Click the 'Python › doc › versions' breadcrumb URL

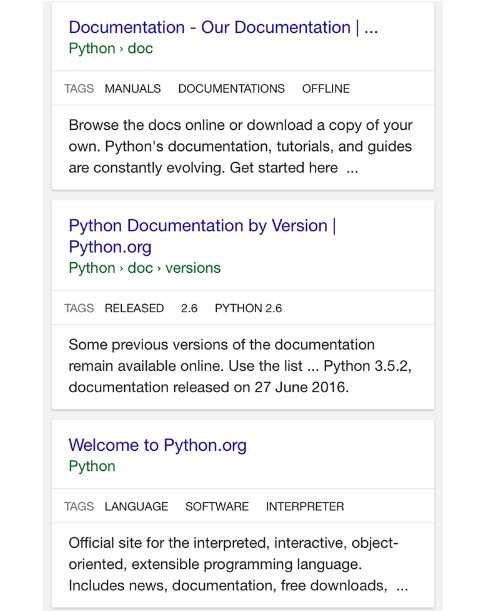tap(145, 268)
